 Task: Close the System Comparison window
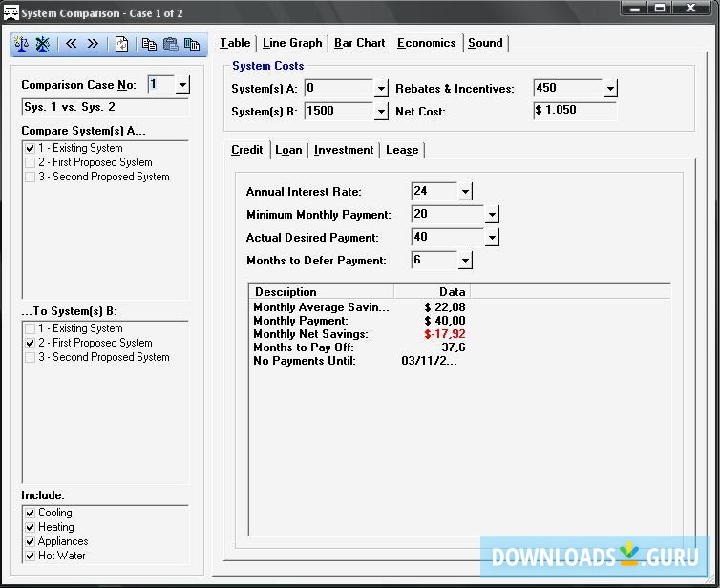pos(691,9)
